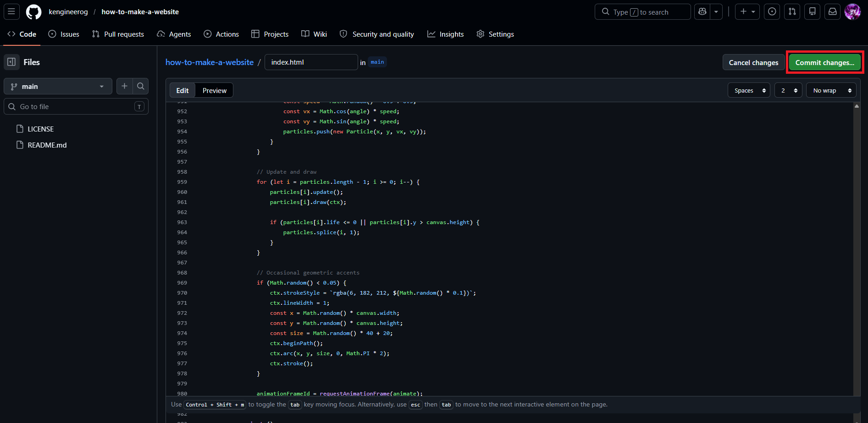Open the global navigation hamburger menu
The width and height of the screenshot is (868, 423).
(x=11, y=11)
